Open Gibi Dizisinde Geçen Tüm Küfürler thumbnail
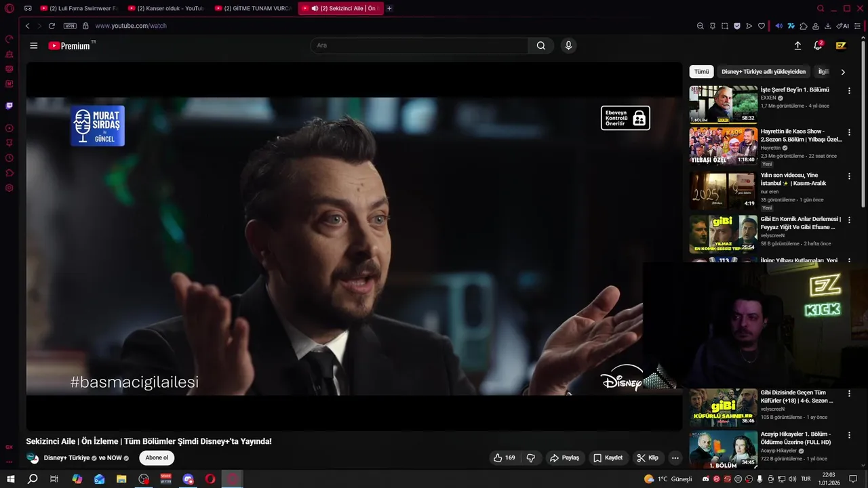868x488 pixels. (x=724, y=407)
